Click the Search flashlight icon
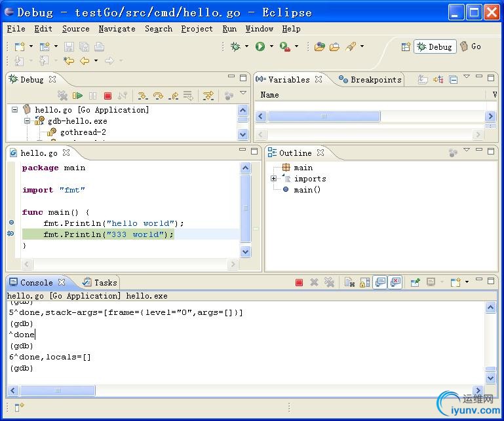504x421 pixels. [351, 46]
